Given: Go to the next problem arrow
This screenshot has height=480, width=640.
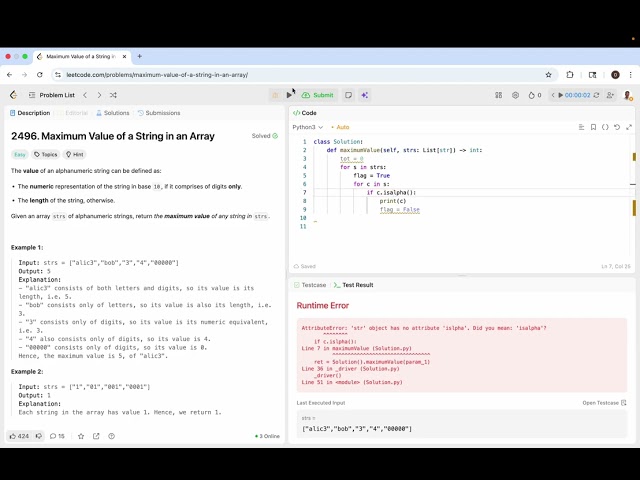Looking at the screenshot, I should pyautogui.click(x=98, y=95).
